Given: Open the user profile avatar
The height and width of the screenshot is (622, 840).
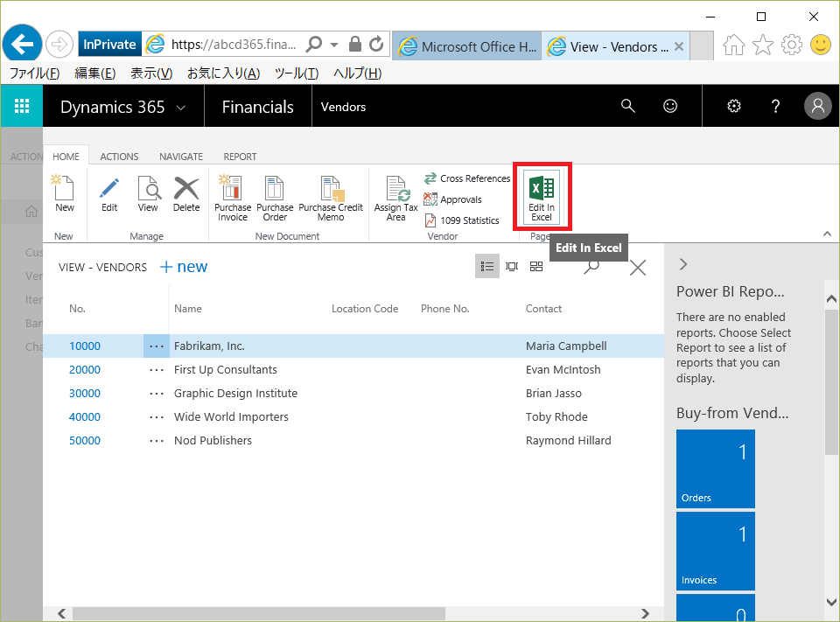Looking at the screenshot, I should pyautogui.click(x=818, y=106).
